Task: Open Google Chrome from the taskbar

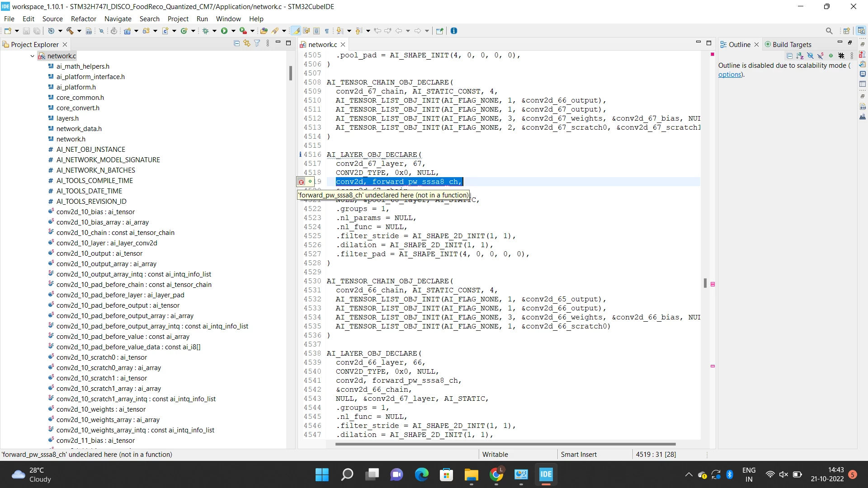Action: (x=496, y=474)
